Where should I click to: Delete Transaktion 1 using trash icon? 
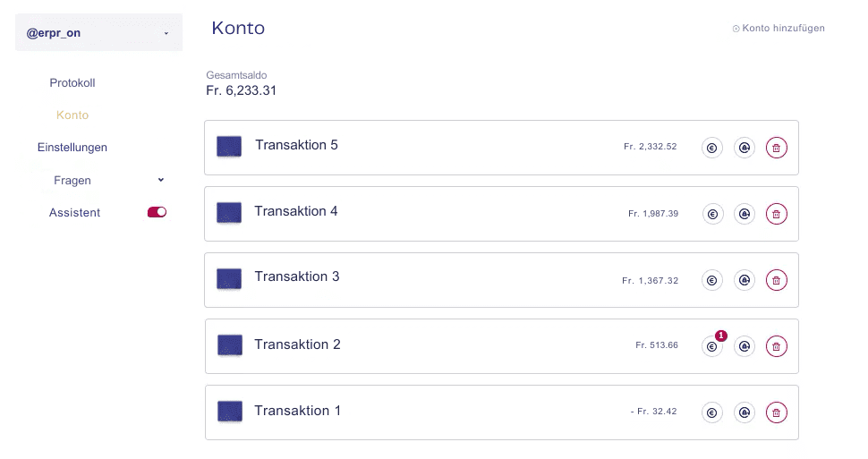777,412
